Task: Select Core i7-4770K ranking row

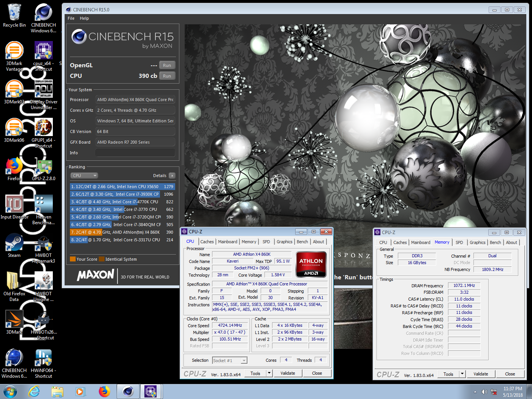Action: click(122, 202)
